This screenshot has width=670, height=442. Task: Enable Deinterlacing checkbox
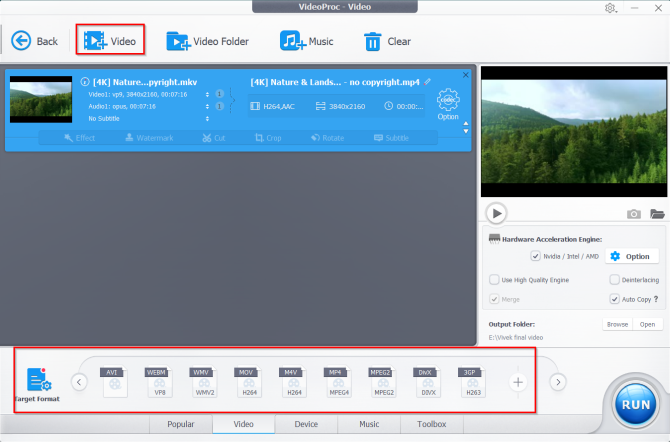click(x=614, y=280)
